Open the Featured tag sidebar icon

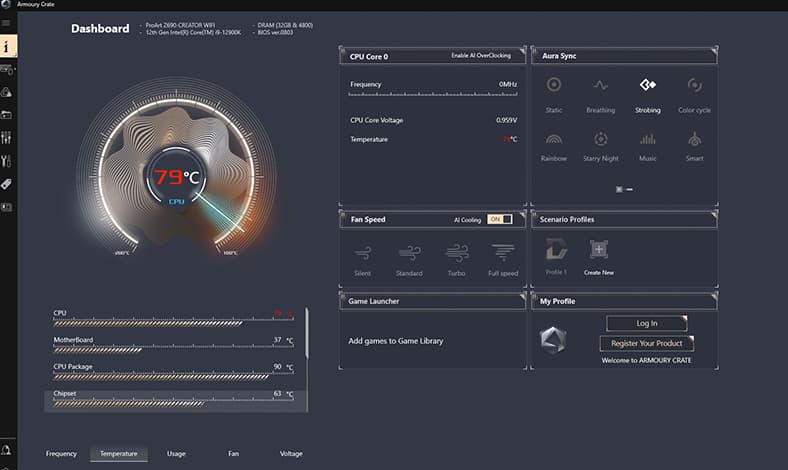click(x=6, y=184)
